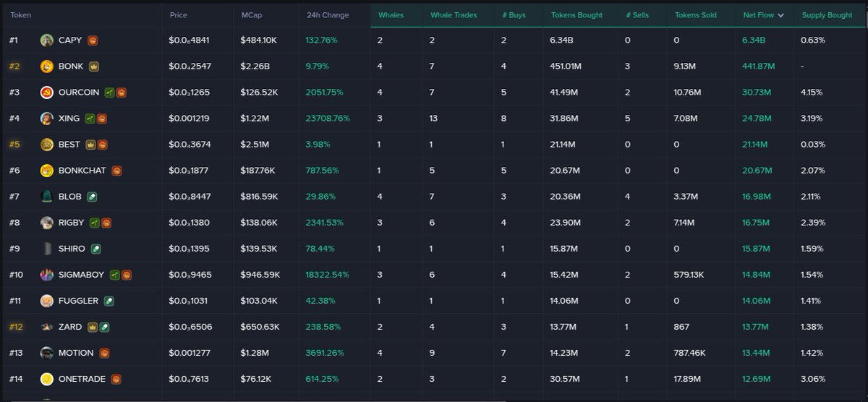This screenshot has height=402, width=868.
Task: Open the MOTION token name
Action: 76,353
